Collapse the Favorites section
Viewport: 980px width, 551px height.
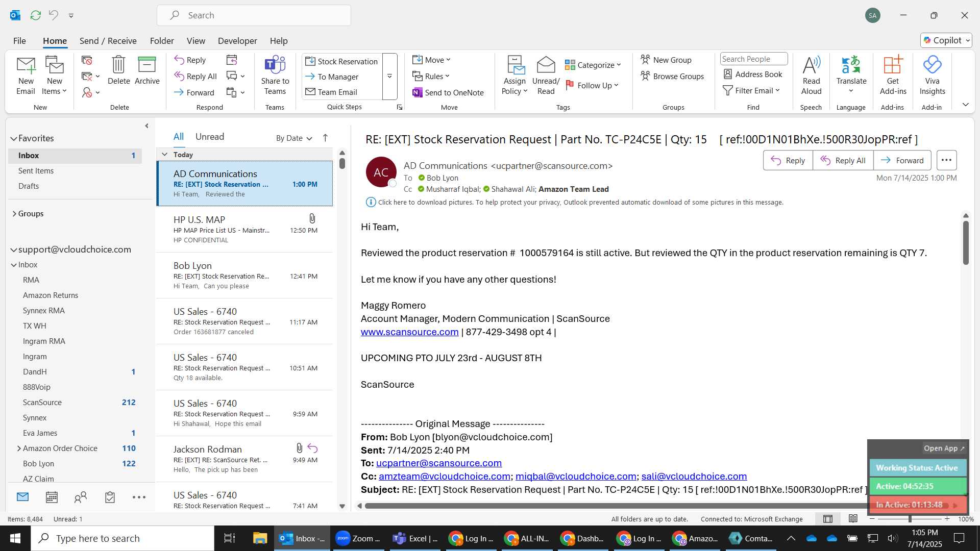click(x=14, y=138)
